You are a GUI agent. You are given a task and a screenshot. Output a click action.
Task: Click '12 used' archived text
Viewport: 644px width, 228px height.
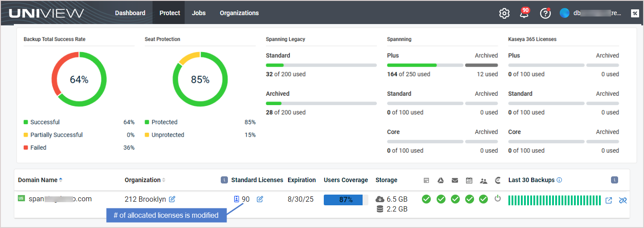point(487,74)
